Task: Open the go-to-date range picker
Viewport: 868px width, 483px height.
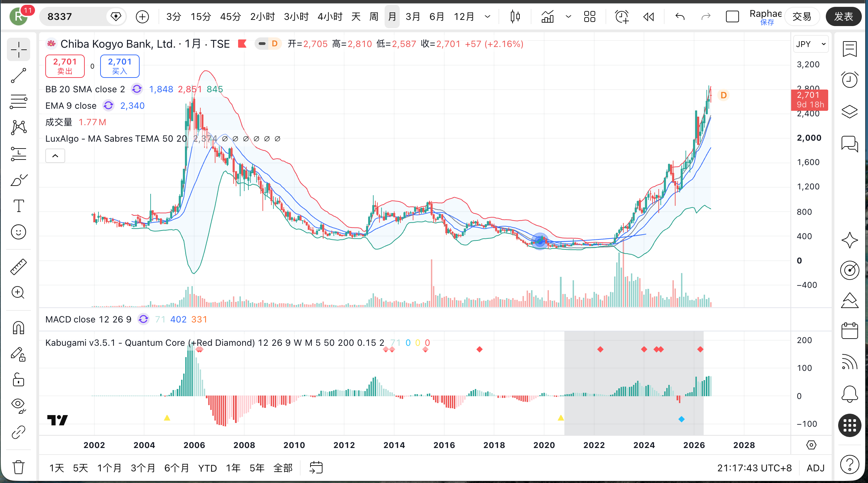Action: coord(316,468)
